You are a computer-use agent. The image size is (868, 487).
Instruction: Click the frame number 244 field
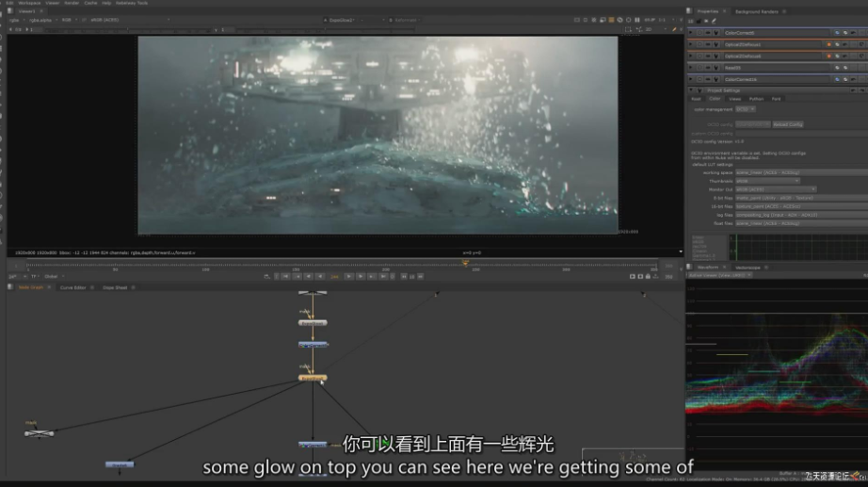tap(334, 276)
